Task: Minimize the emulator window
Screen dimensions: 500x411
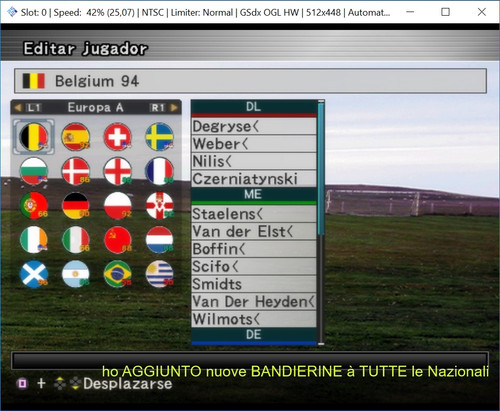Action: tap(410, 12)
